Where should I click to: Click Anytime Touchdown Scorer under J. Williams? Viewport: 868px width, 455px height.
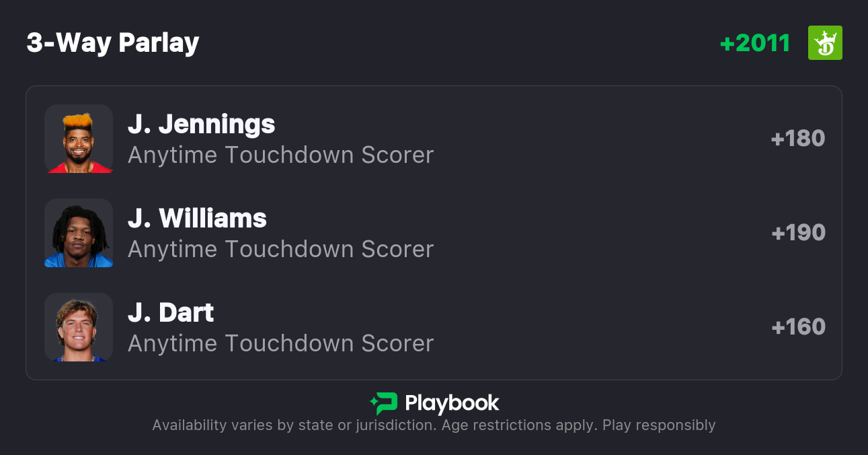[x=281, y=250]
